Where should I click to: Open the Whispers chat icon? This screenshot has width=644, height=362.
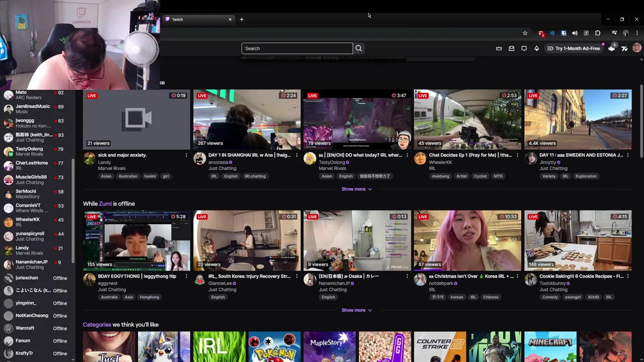[x=524, y=48]
